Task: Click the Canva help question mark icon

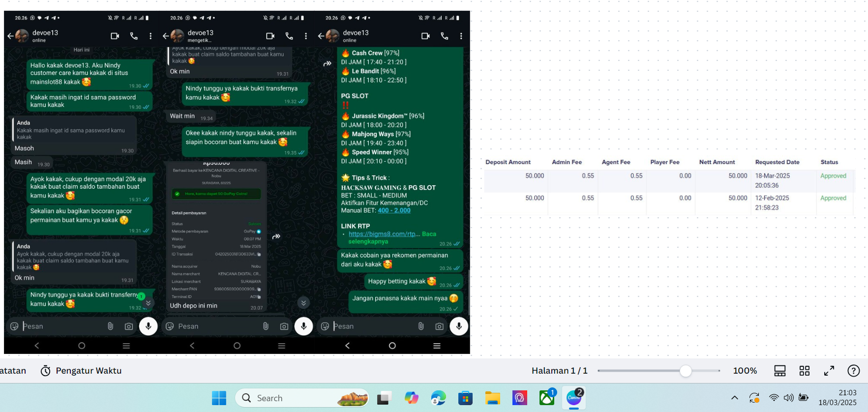Action: point(854,371)
